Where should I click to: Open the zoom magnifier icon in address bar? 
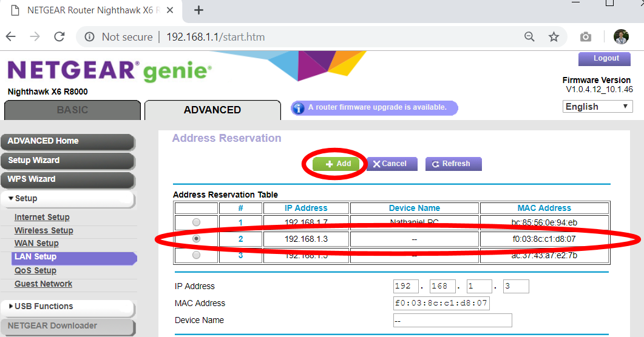coord(529,37)
